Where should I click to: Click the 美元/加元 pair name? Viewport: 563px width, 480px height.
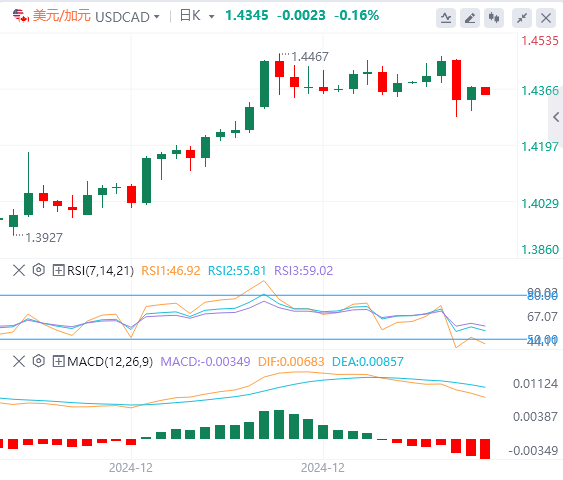(62, 16)
